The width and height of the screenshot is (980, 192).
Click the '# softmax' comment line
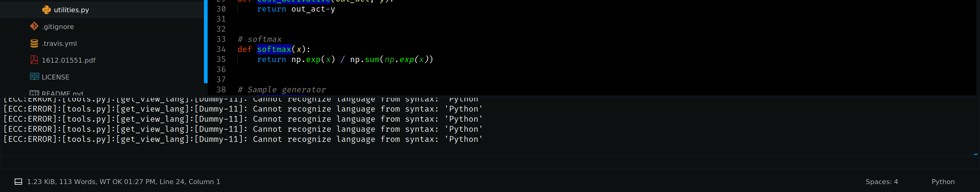tap(259, 39)
